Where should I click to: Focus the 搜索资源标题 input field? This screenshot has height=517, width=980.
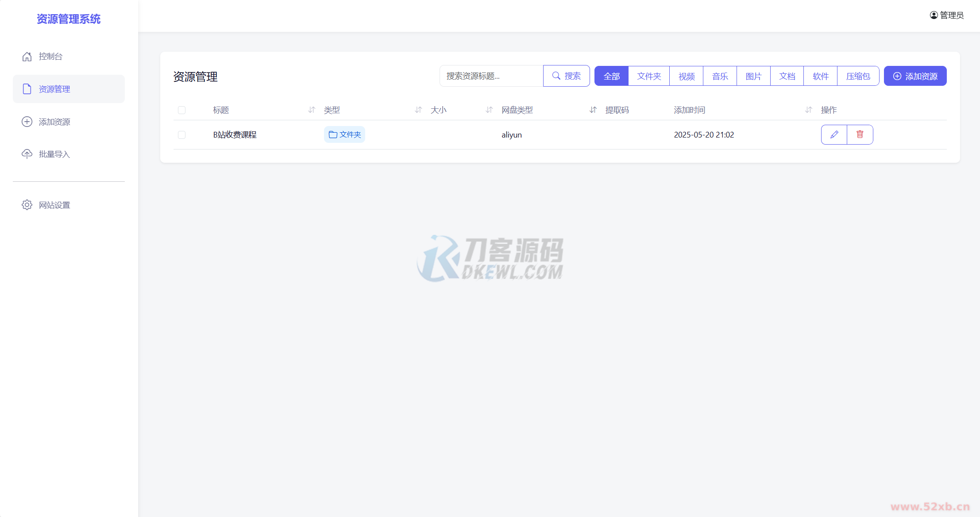(491, 76)
